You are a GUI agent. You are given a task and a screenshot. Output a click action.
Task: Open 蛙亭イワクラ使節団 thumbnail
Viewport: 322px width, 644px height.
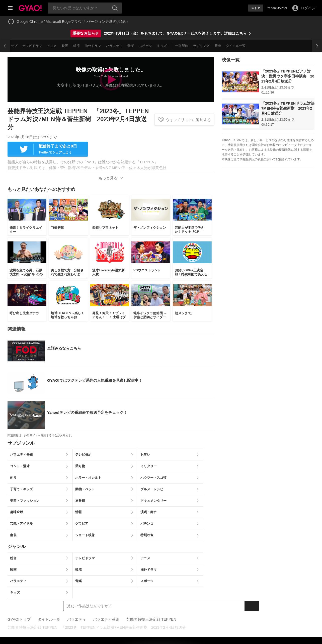click(151, 295)
